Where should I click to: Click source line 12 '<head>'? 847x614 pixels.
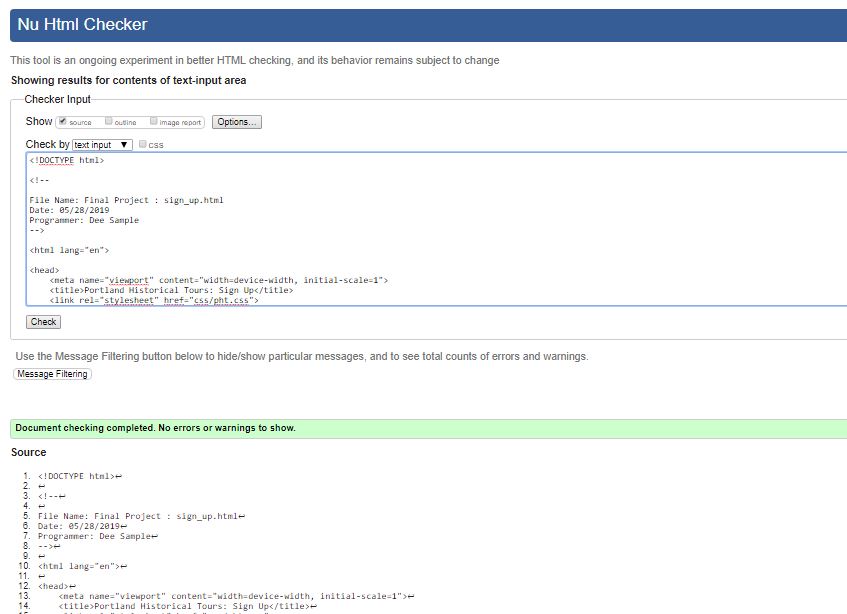pos(57,586)
